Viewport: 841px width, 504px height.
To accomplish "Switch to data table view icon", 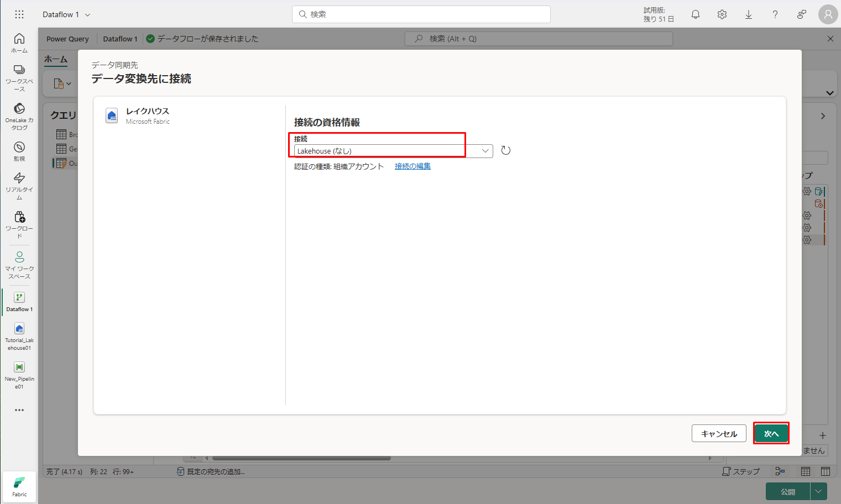I will coord(806,471).
